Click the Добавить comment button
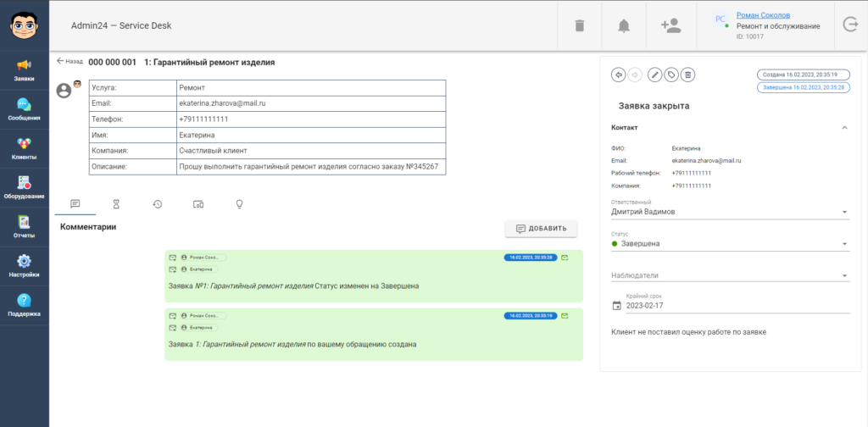The width and height of the screenshot is (868, 427). (x=541, y=229)
